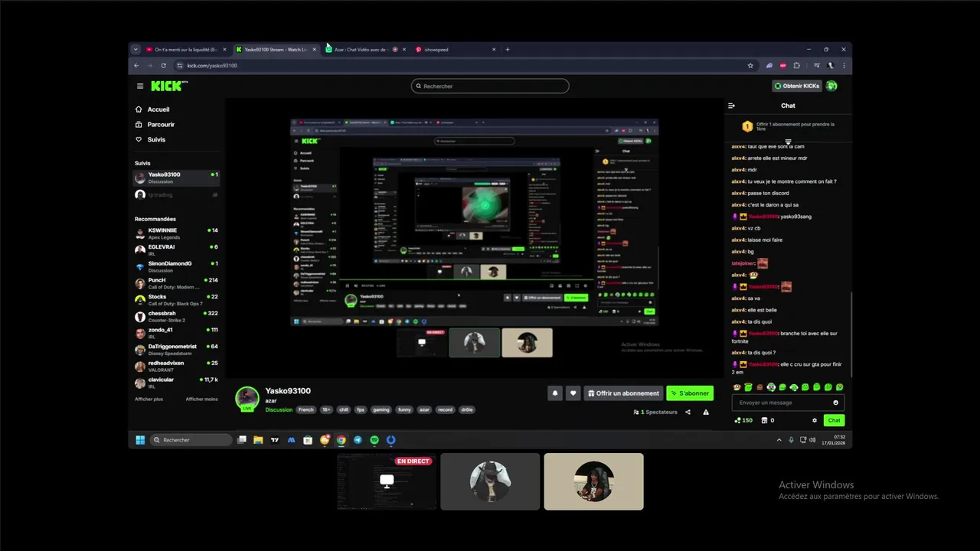Screen dimensions: 980x551
Task: Focus the Rechercher search box on Kick
Action: 490,86
